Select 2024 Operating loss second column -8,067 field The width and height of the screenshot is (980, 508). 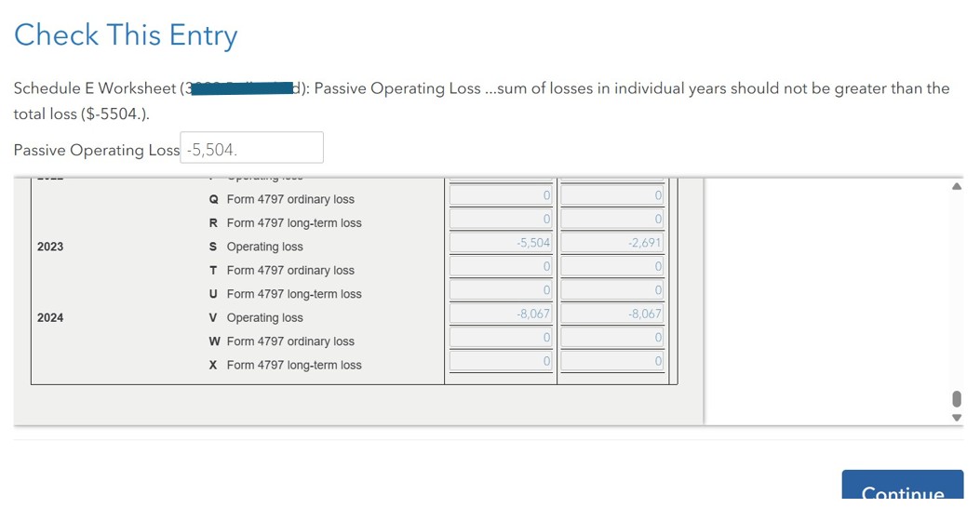pyautogui.click(x=611, y=314)
